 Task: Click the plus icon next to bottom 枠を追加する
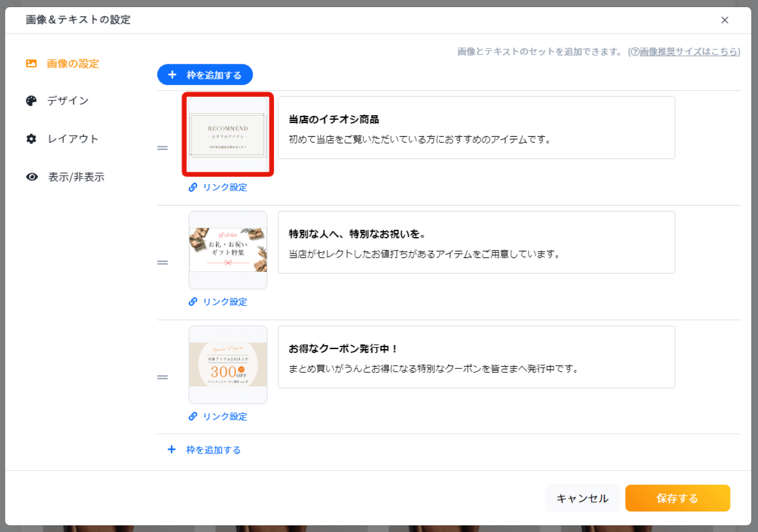pyautogui.click(x=172, y=449)
